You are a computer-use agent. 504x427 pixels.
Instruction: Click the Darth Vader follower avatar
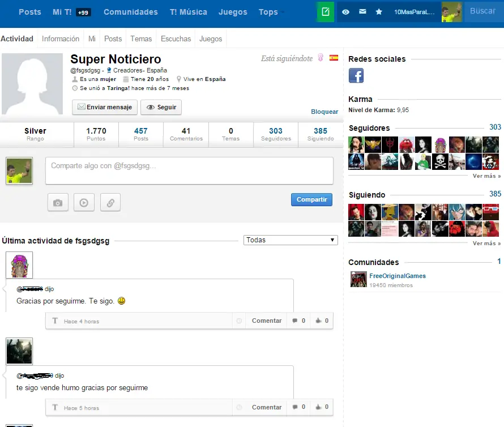click(356, 161)
